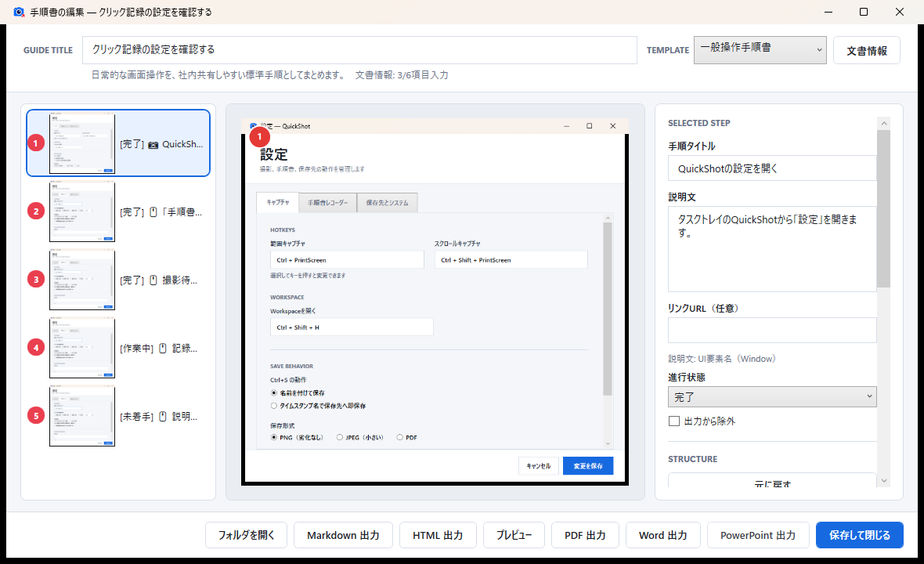This screenshot has height=564, width=924.
Task: Close the 手順書の編集 window
Action: [x=899, y=12]
